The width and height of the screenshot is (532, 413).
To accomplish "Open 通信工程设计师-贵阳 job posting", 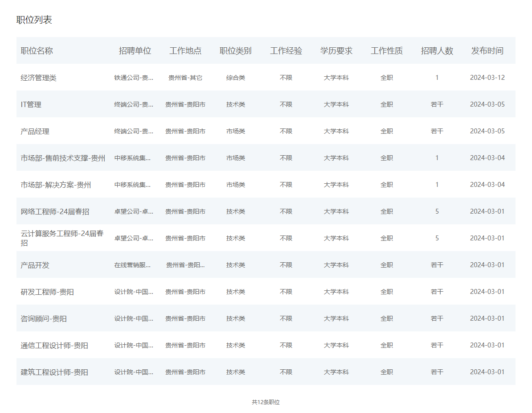I will (x=55, y=345).
